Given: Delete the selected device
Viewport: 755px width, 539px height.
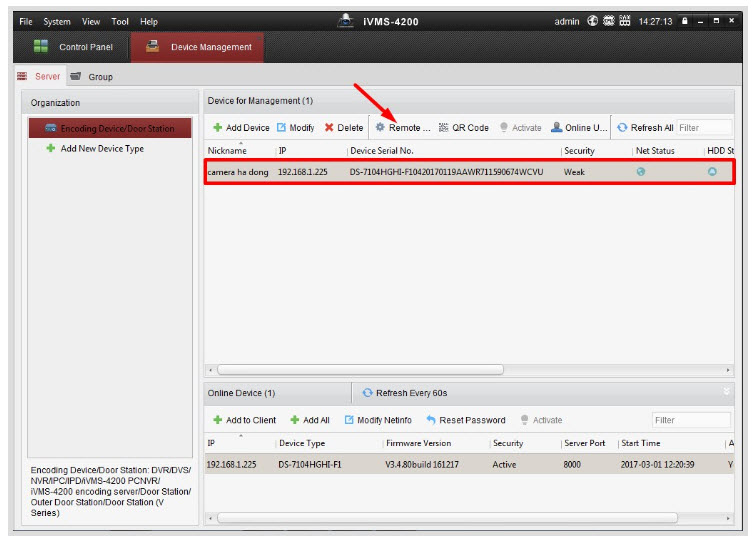Looking at the screenshot, I should 343,128.
